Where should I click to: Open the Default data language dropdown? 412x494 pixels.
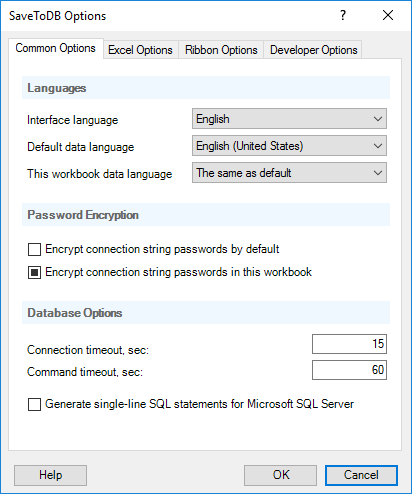[289, 146]
